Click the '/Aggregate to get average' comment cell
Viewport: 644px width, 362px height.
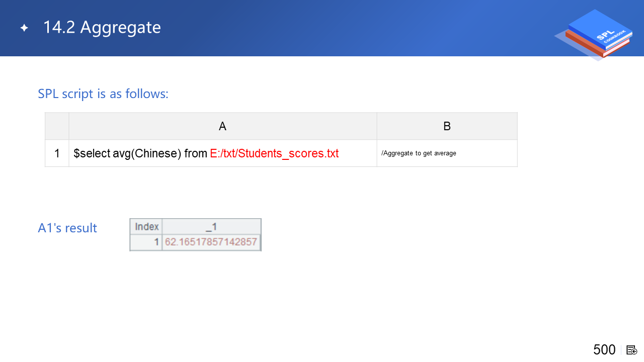coord(419,153)
